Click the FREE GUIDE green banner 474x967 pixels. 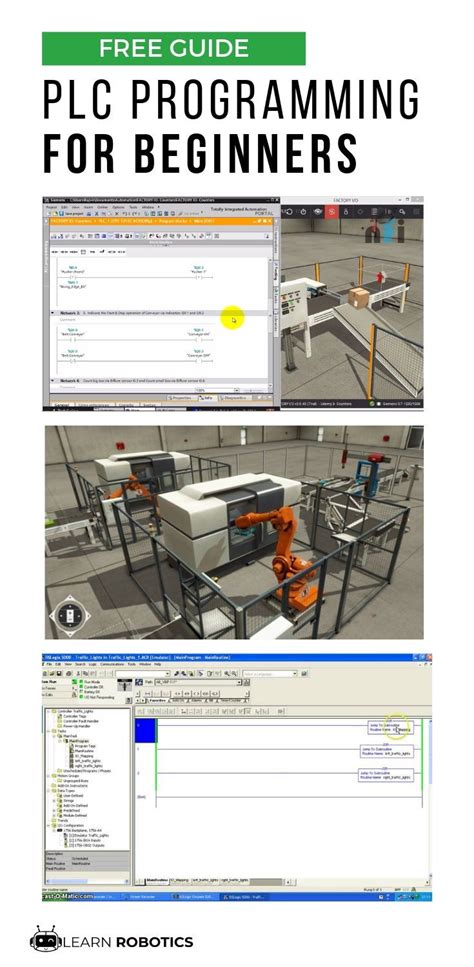(x=174, y=48)
